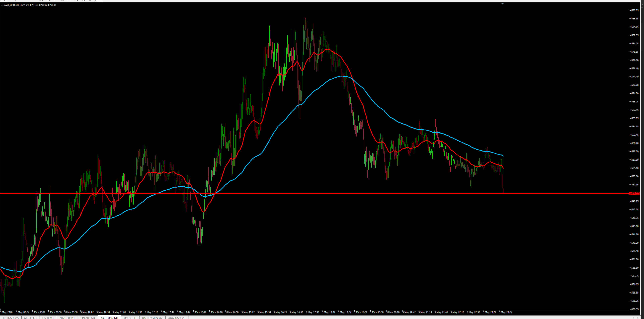This screenshot has height=319, width=644.
Task: Click the 5 May 12:42 time label
Action: (168, 312)
